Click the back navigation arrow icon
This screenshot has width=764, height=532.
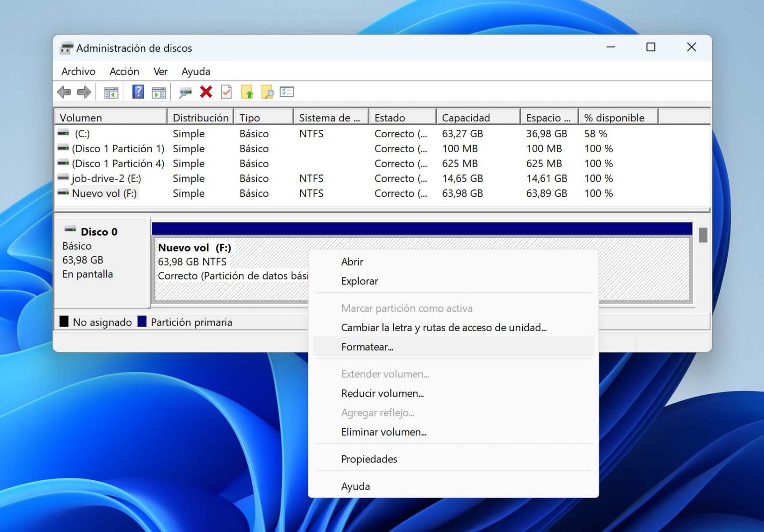click(x=65, y=91)
